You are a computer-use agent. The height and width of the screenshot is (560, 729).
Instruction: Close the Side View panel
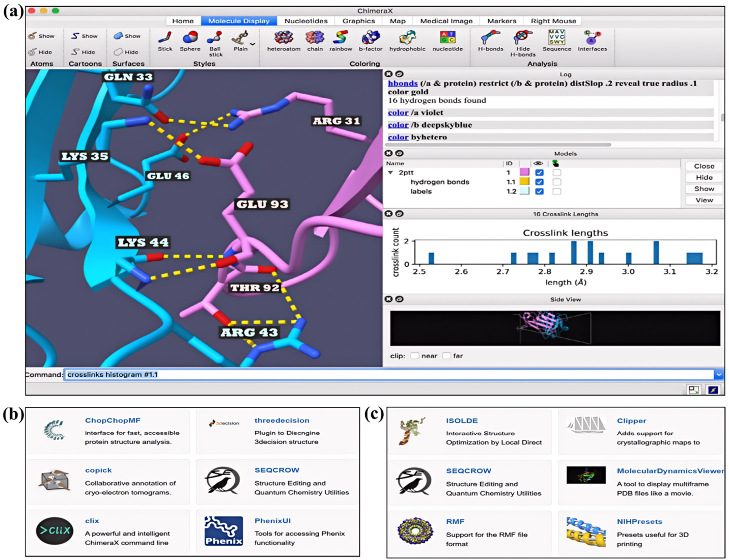point(388,299)
